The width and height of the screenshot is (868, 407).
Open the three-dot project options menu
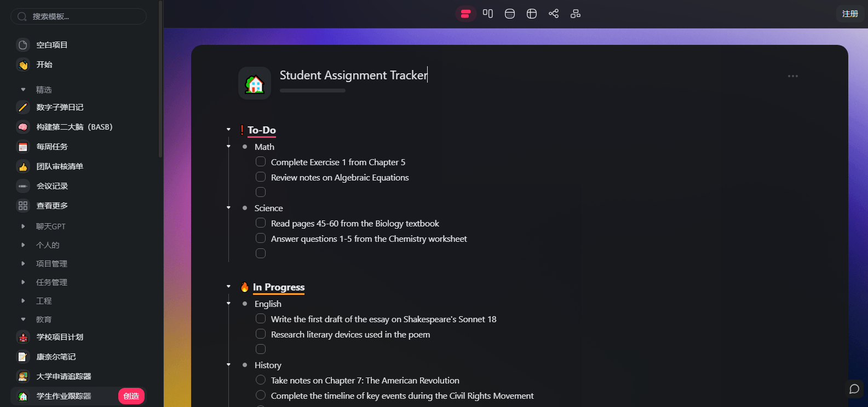tap(792, 76)
